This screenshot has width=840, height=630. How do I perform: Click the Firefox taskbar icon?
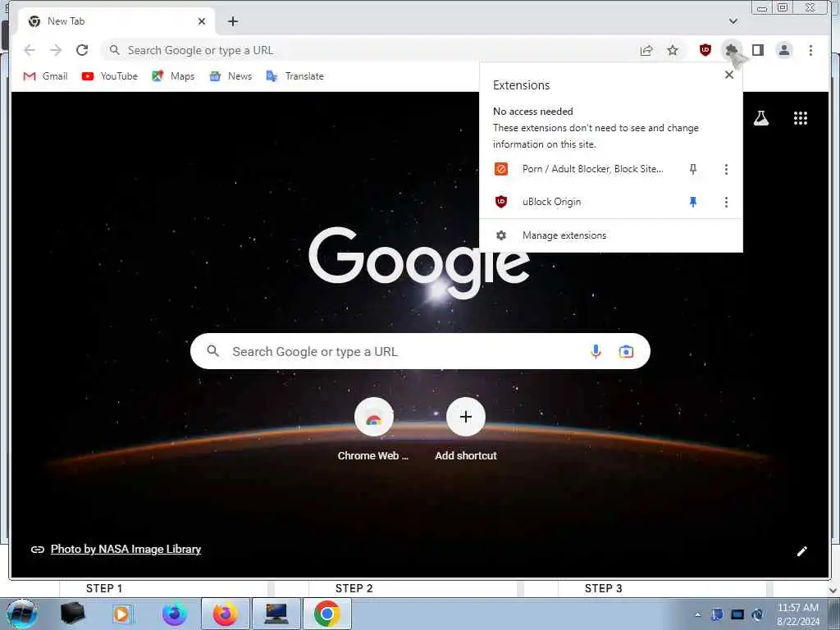click(226, 614)
